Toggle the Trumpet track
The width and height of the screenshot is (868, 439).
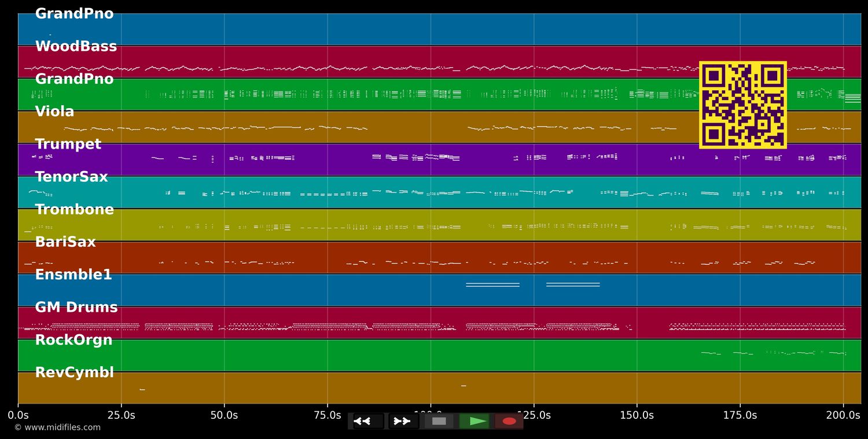tap(68, 144)
